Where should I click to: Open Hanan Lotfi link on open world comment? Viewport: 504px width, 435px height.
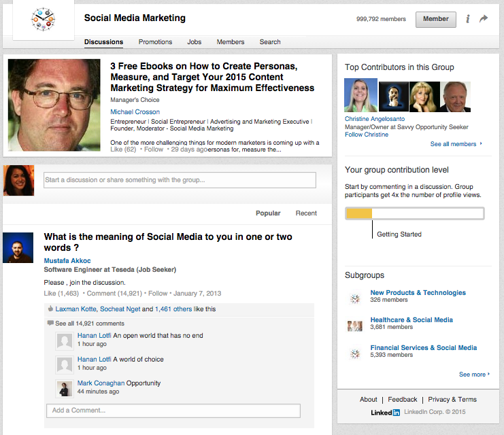pos(94,335)
